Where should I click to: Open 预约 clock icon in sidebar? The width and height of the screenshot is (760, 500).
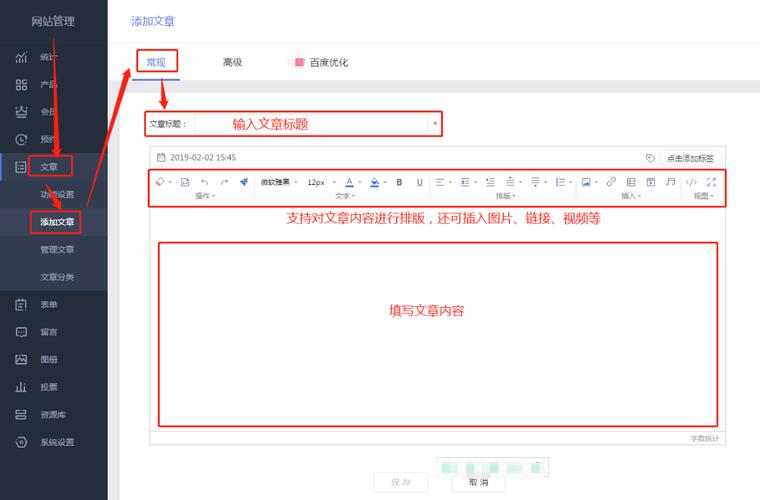pyautogui.click(x=21, y=140)
